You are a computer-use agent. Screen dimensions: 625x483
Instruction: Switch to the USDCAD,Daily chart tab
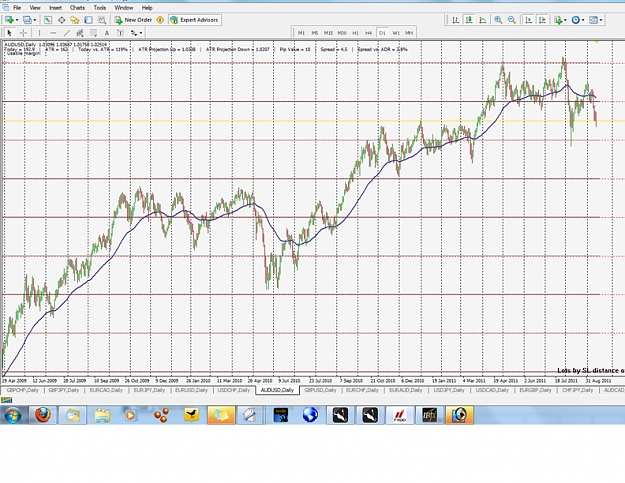(x=492, y=390)
